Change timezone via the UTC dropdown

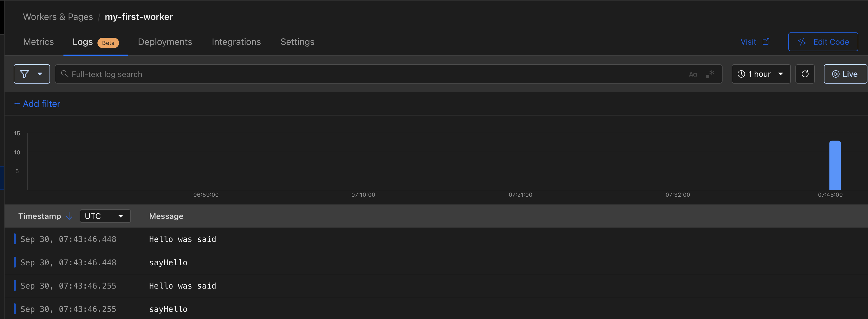pyautogui.click(x=105, y=216)
